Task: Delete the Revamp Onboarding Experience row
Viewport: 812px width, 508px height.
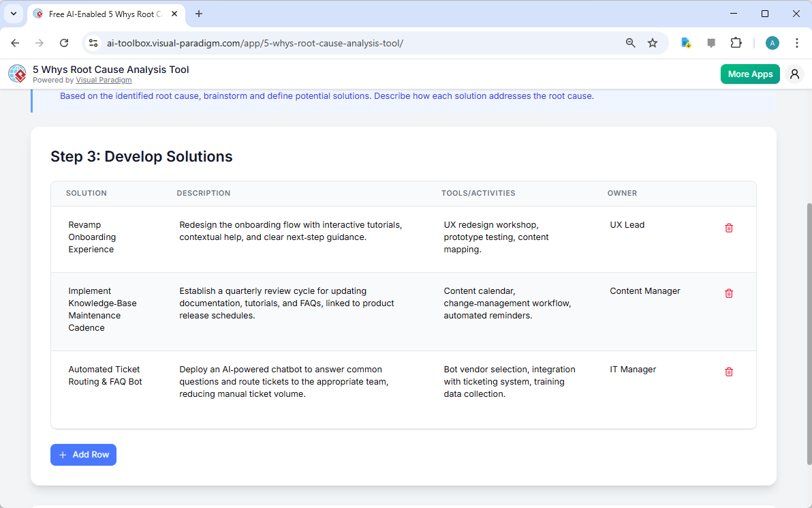Action: point(729,228)
